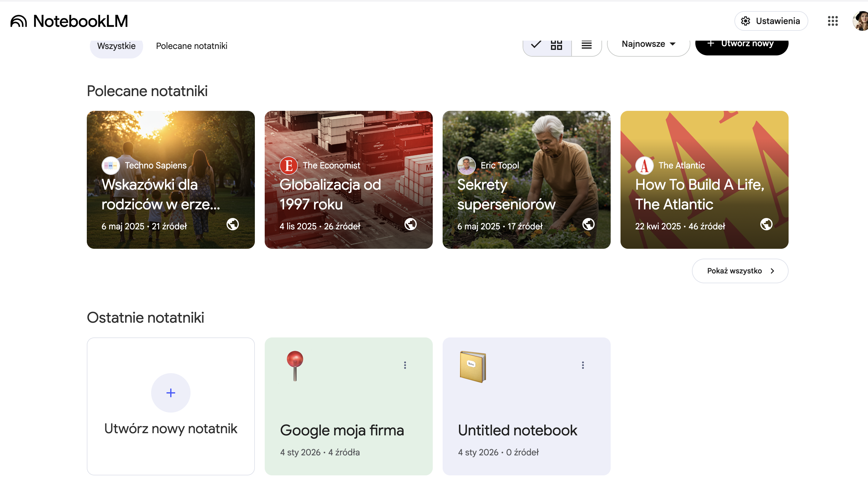This screenshot has width=868, height=484.
Task: Open the Google apps grid
Action: [x=833, y=21]
